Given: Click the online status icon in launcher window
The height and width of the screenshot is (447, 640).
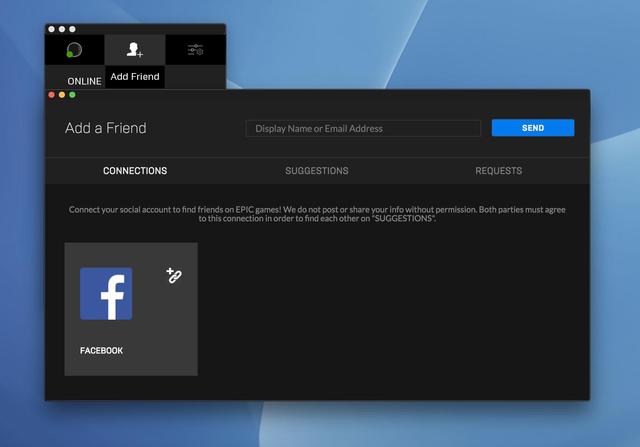Looking at the screenshot, I should (x=74, y=50).
